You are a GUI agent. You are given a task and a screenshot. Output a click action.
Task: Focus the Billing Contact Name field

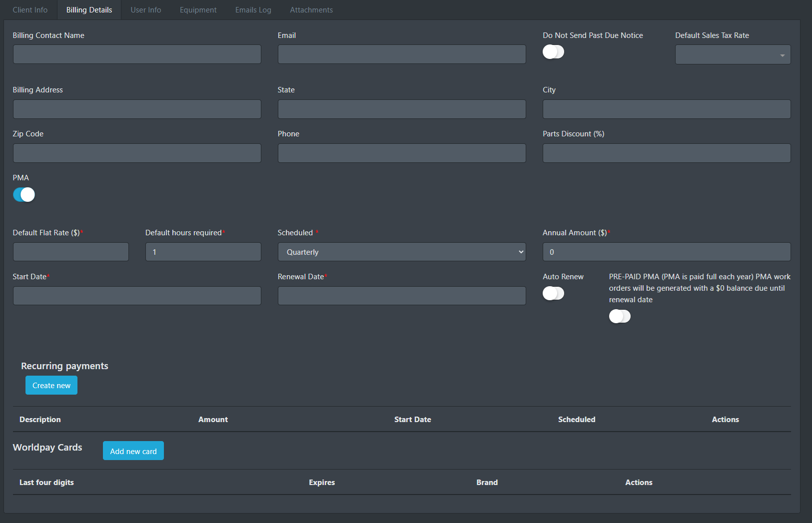[137, 54]
